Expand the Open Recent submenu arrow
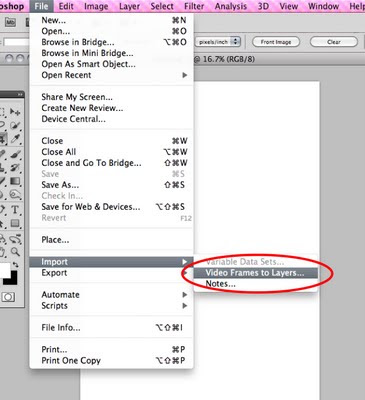 click(x=185, y=75)
